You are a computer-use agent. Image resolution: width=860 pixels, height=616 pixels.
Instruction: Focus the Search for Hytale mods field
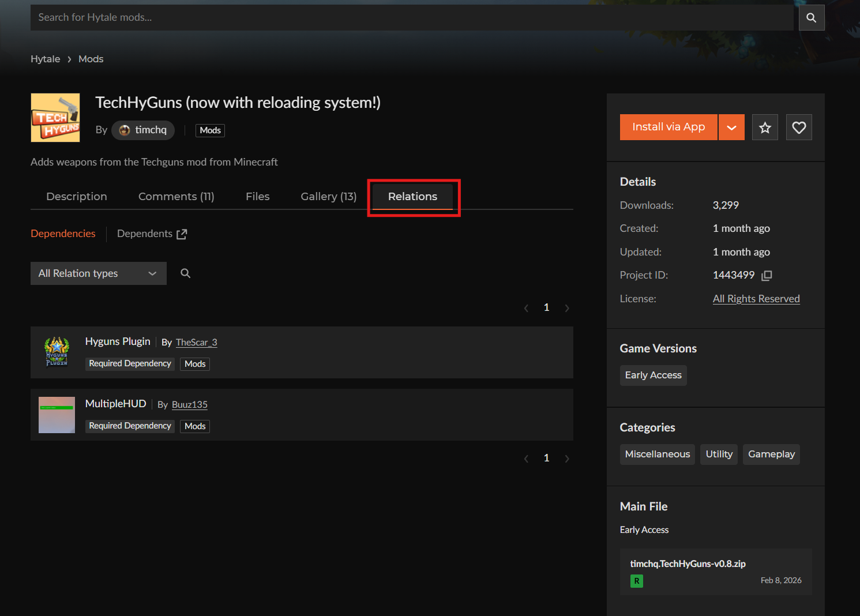(x=412, y=17)
